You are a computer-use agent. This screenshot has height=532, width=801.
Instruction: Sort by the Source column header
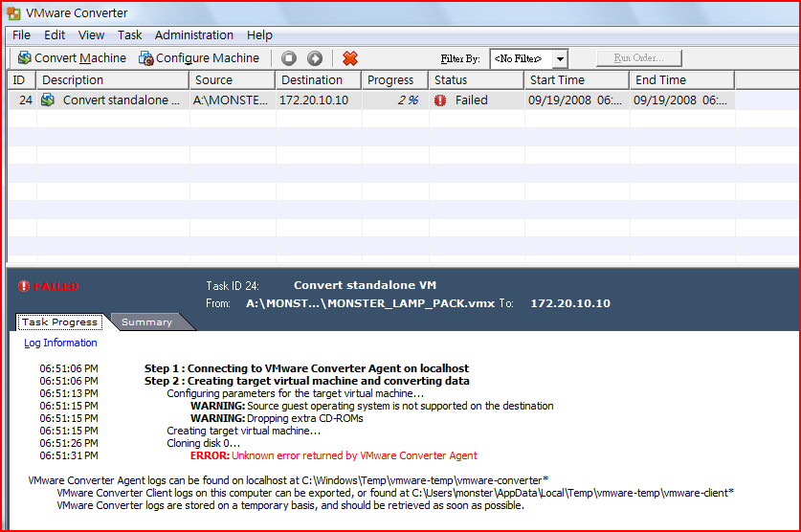(233, 80)
